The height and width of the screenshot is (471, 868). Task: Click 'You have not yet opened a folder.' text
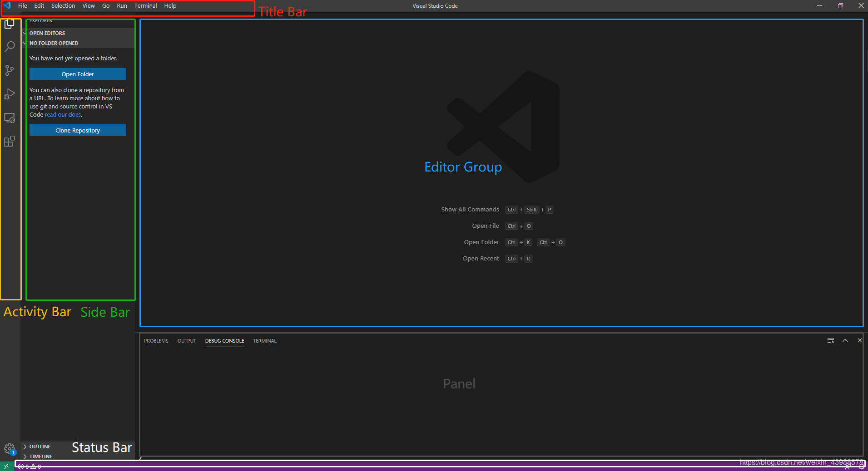click(x=74, y=59)
